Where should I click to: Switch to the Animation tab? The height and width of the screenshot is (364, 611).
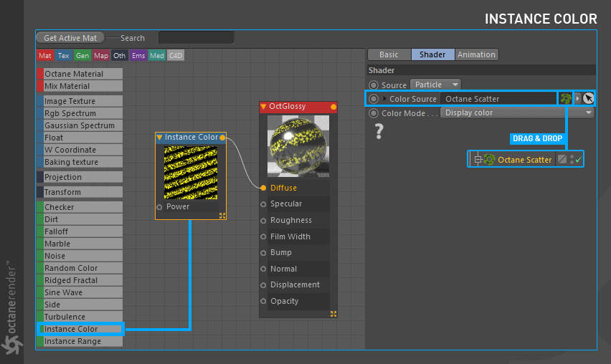pos(476,54)
